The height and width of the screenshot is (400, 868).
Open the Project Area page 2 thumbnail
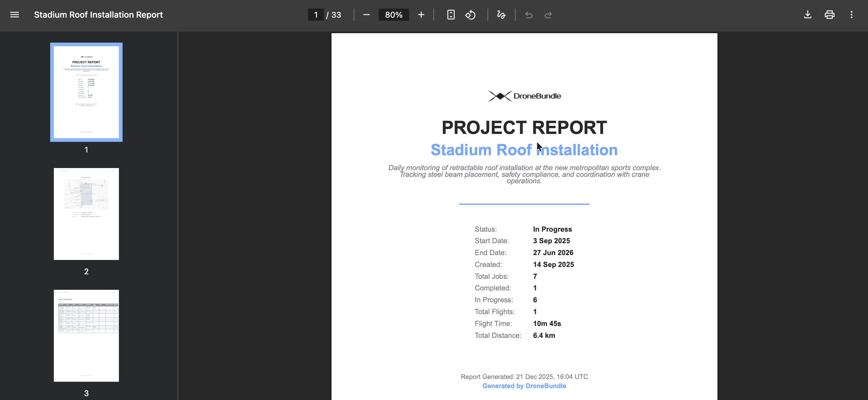86,214
